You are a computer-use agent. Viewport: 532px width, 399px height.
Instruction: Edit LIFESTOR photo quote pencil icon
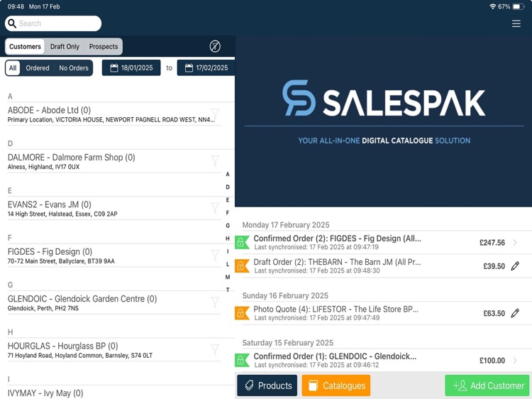tap(515, 313)
